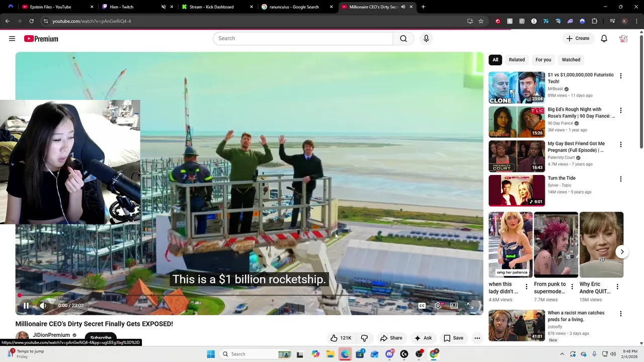Install app icon in address bar
644x362 pixels.
click(x=470, y=21)
